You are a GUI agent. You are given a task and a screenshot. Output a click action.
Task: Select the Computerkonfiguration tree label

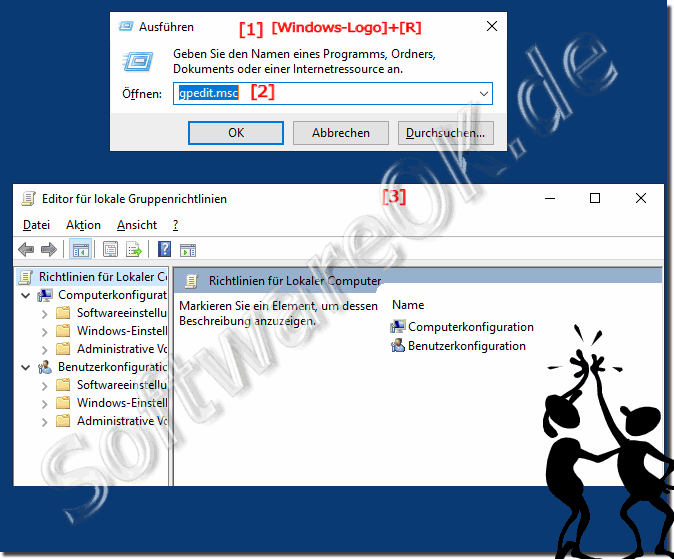(x=112, y=295)
